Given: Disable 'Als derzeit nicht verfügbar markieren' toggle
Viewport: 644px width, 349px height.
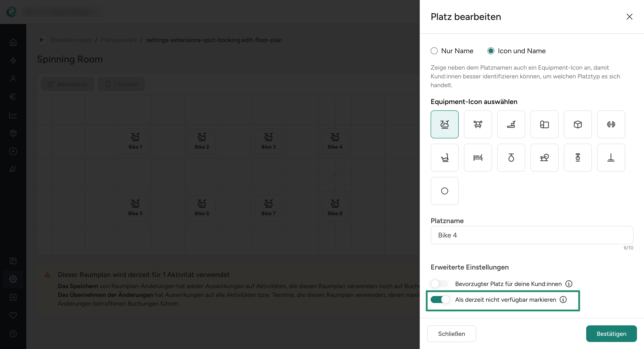Looking at the screenshot, I should tap(440, 299).
